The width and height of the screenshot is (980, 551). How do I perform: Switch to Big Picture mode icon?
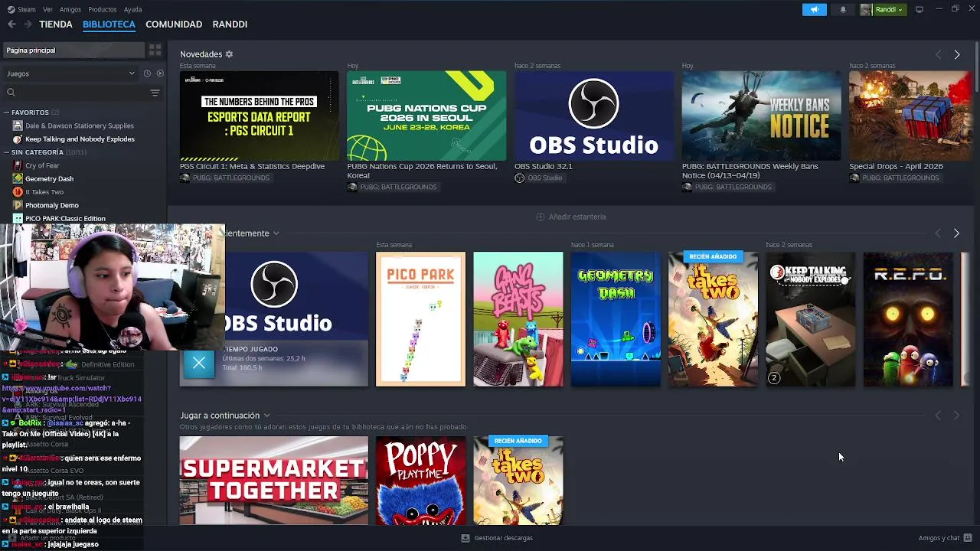[x=919, y=9]
